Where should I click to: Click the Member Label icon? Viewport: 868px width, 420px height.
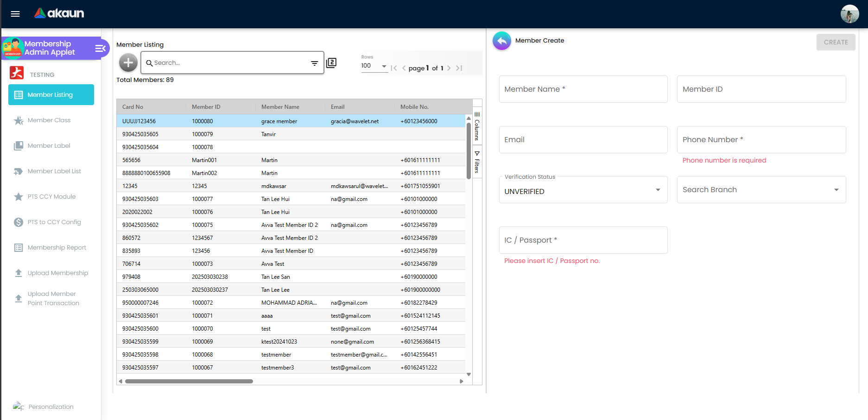(19, 146)
